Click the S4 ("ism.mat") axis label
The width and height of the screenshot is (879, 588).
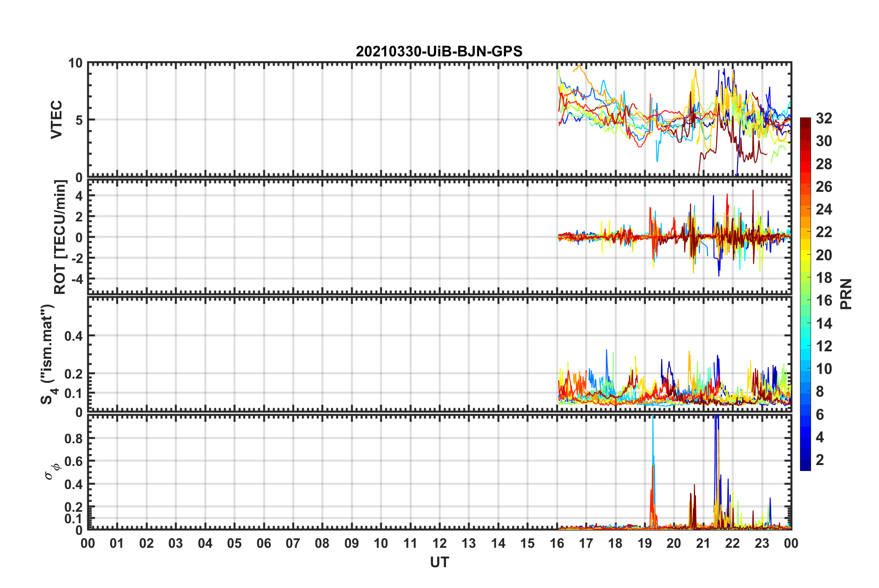coord(48,354)
